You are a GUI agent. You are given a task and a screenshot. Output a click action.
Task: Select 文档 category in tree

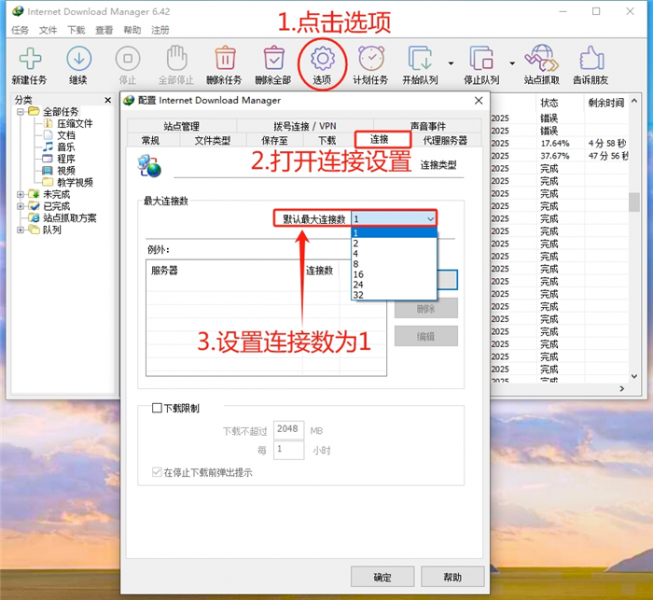coord(66,135)
